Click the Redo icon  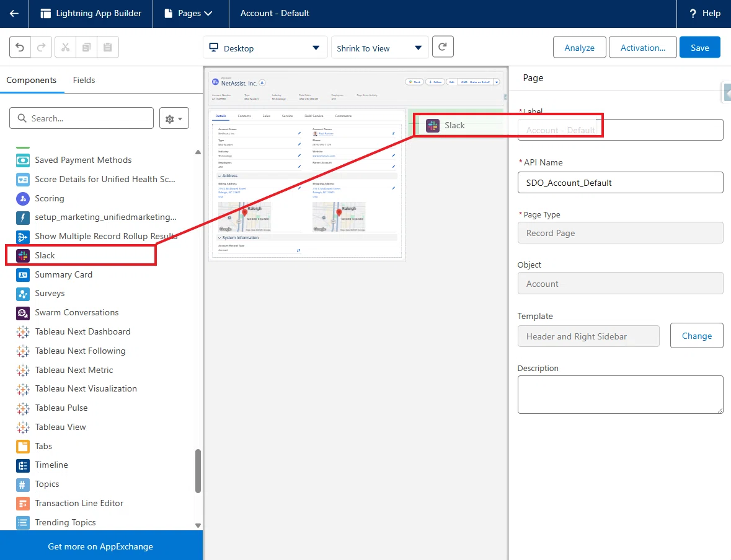pos(42,47)
